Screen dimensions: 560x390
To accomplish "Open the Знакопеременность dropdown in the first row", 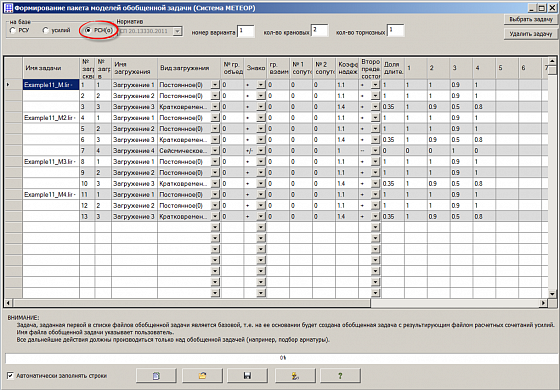I will (261, 85).
